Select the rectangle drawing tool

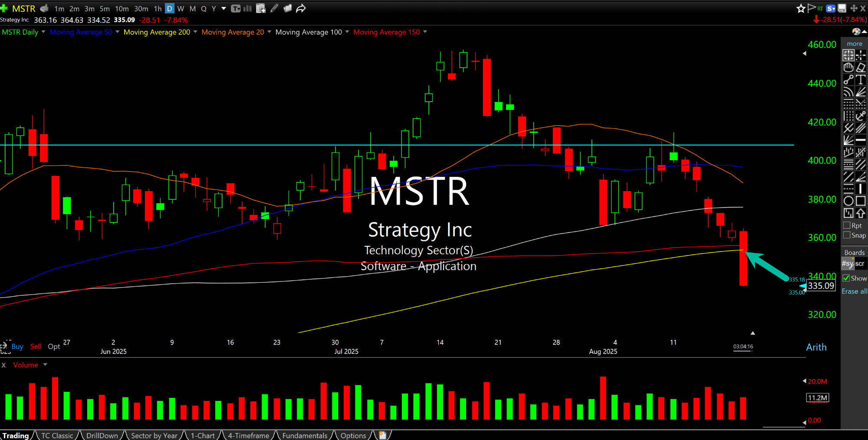point(861,201)
